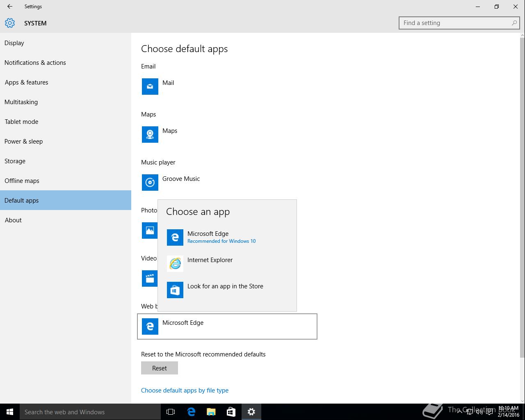Select the Storage category
This screenshot has width=525, height=420.
(66, 161)
